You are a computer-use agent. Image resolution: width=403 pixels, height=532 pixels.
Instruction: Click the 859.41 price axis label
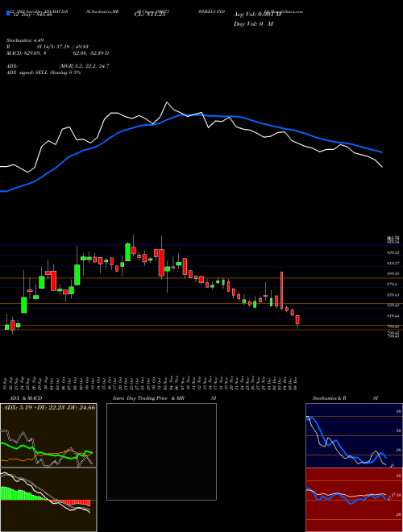tap(393, 295)
